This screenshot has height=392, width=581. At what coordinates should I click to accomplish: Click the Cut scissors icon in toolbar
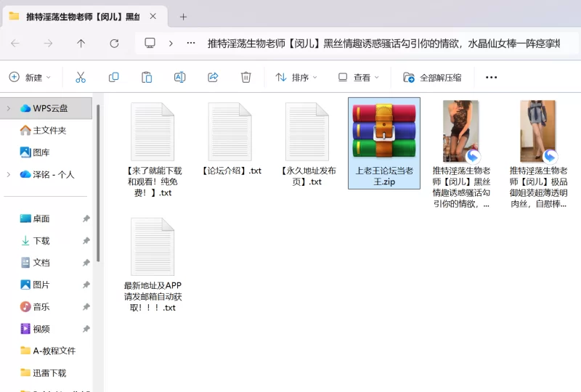81,77
